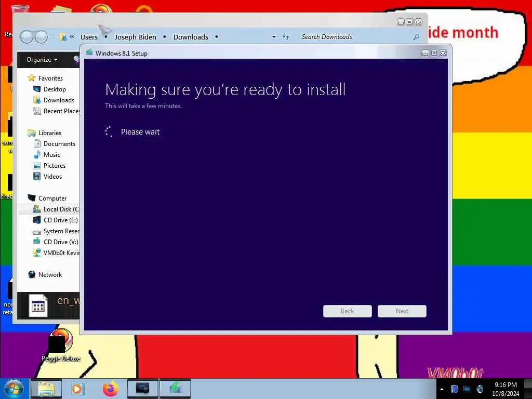Click the Next button in Windows 8.1 Setup
Screen dimensions: 532x399
click(402, 311)
